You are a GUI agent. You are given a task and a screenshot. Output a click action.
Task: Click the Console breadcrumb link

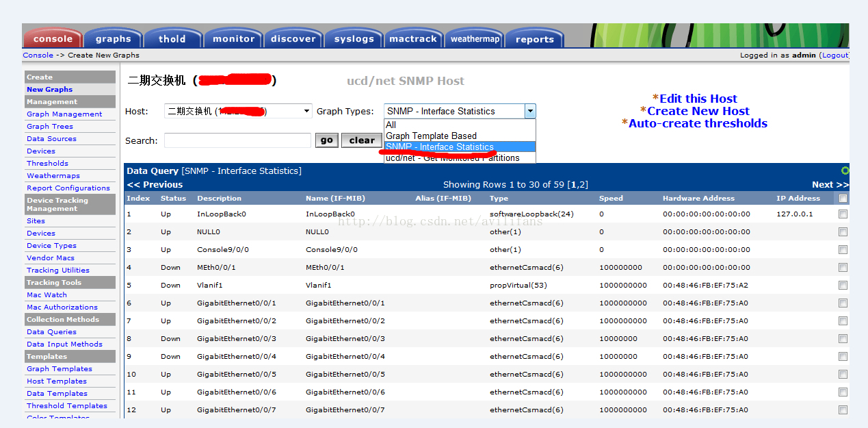(x=38, y=55)
